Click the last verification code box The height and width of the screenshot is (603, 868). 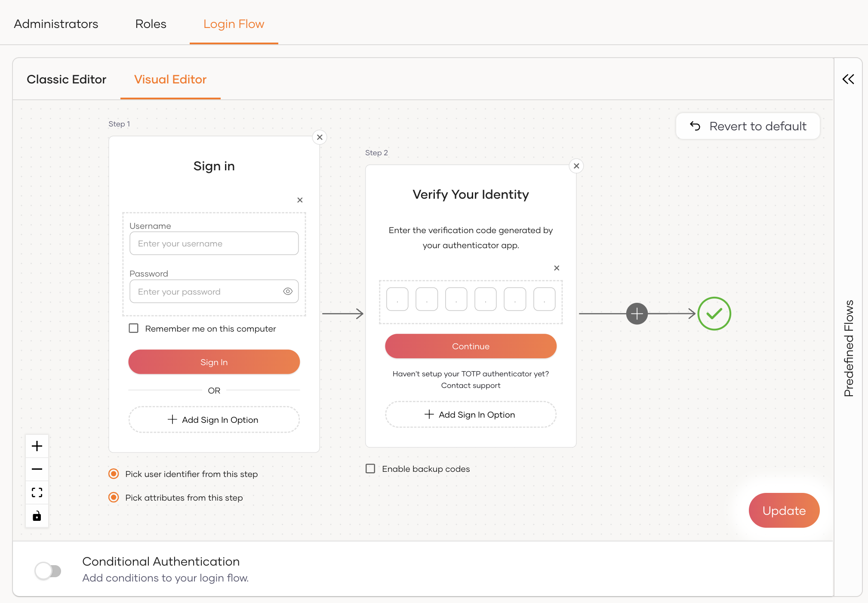click(544, 299)
